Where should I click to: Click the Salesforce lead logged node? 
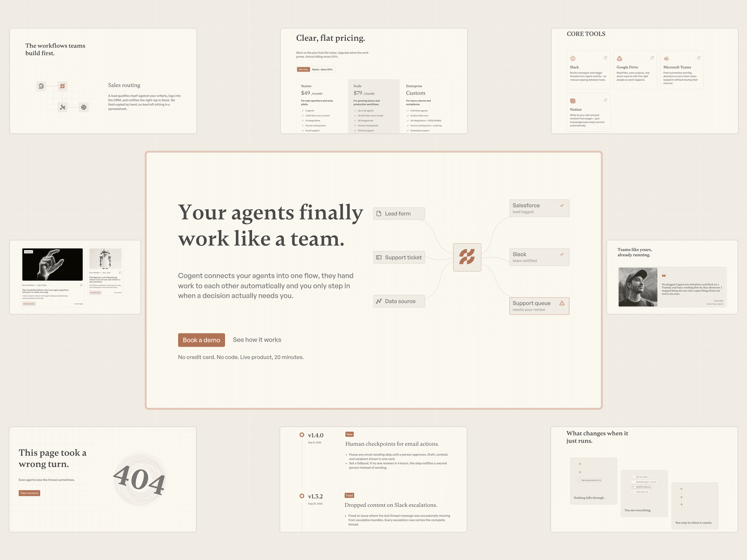coord(539,208)
